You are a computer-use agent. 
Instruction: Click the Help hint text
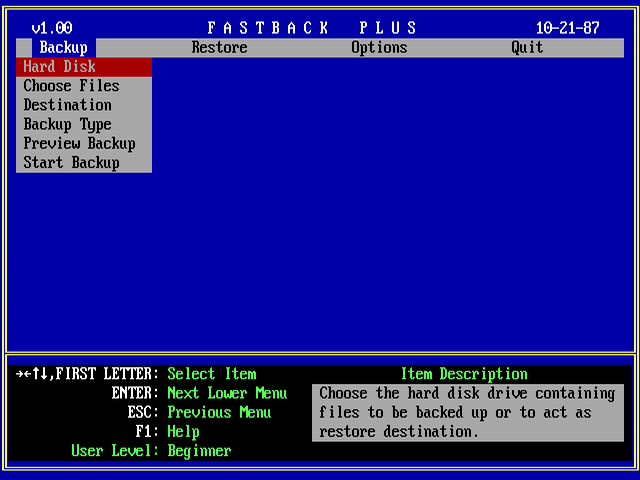183,431
